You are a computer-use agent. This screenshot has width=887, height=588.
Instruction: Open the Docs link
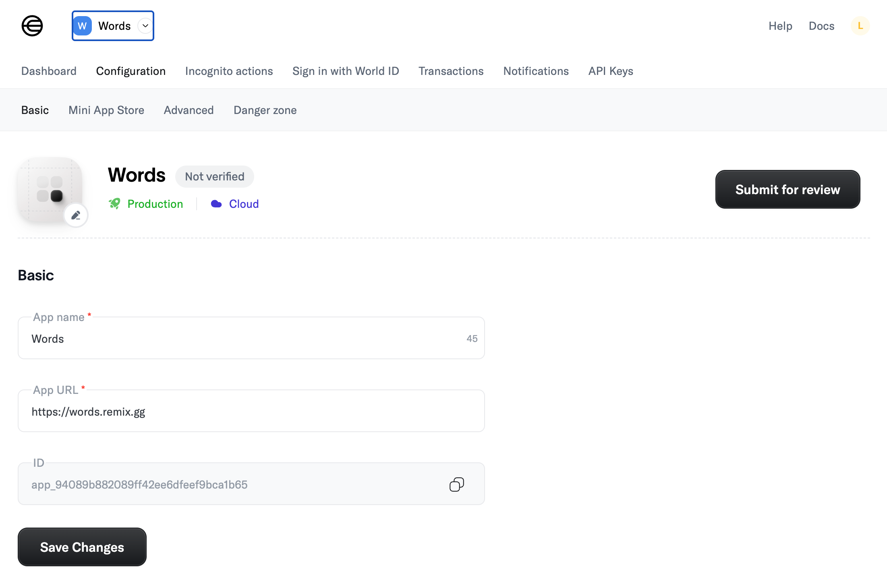tap(821, 26)
